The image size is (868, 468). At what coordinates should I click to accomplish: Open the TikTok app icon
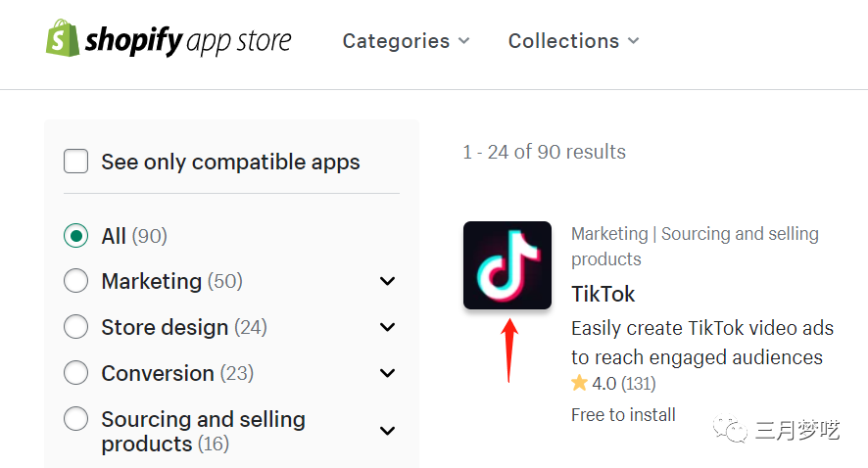tap(507, 265)
